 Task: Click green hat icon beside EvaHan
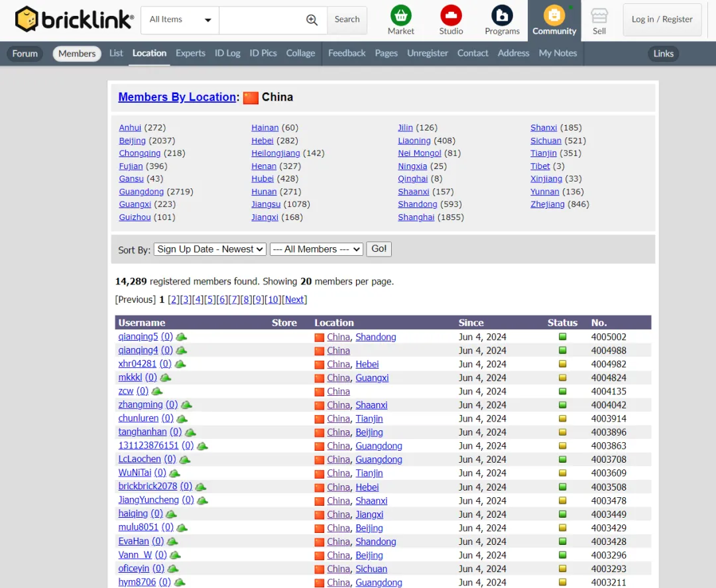(x=172, y=542)
